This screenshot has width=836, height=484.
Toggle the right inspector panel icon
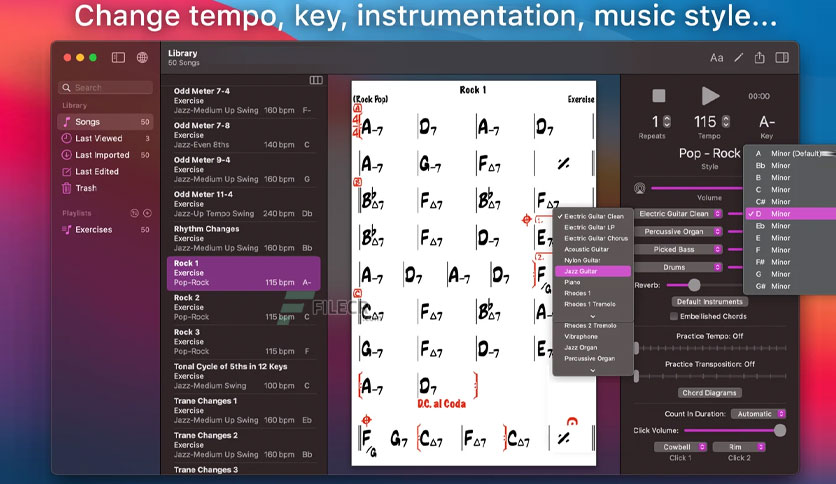point(782,58)
